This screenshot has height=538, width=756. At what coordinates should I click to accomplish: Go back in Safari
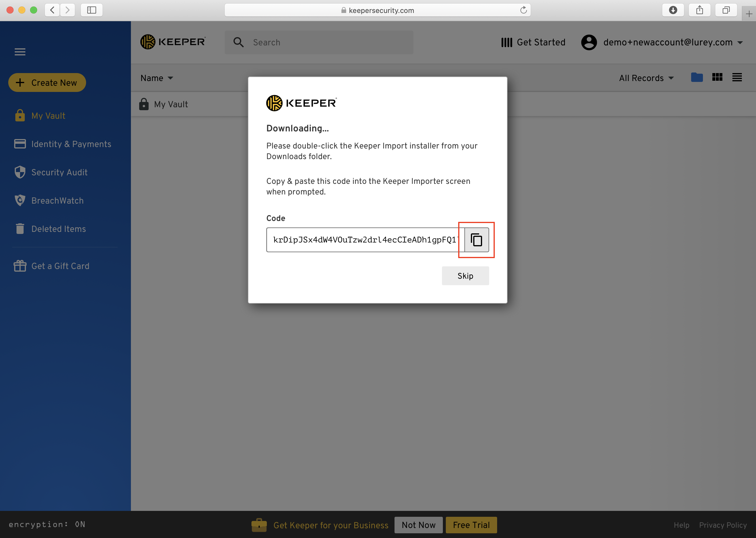pyautogui.click(x=52, y=10)
